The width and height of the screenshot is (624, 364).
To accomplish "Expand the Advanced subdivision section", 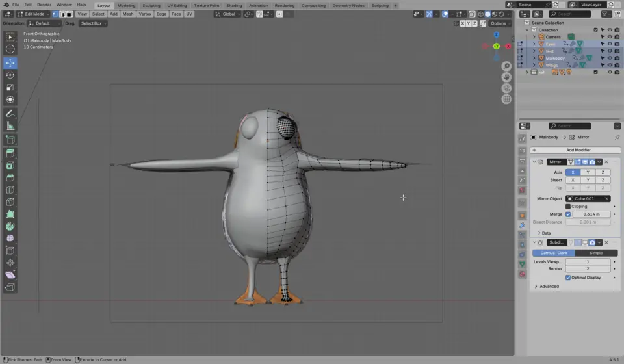I will pyautogui.click(x=547, y=287).
